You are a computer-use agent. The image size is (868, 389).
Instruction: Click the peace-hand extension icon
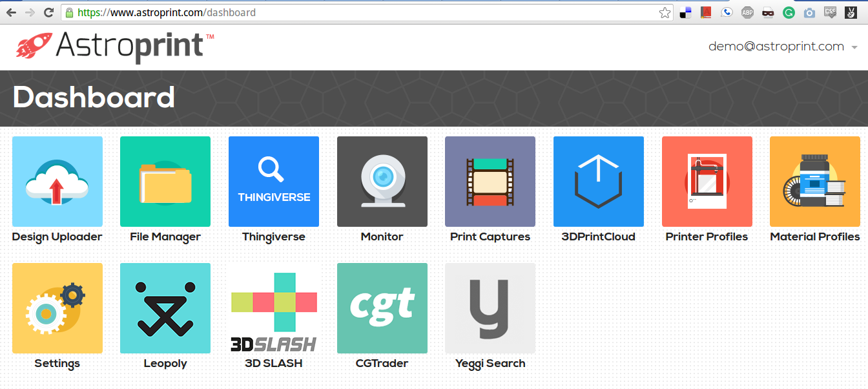(x=851, y=12)
